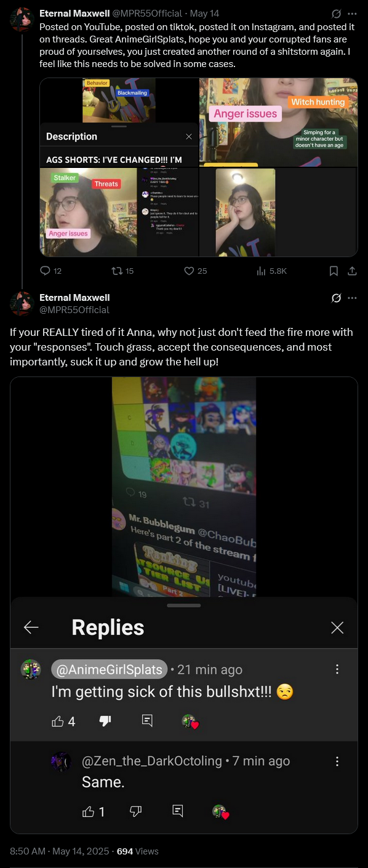Open the Replies screenshot image in the second post
The image size is (368, 868).
coord(184,605)
